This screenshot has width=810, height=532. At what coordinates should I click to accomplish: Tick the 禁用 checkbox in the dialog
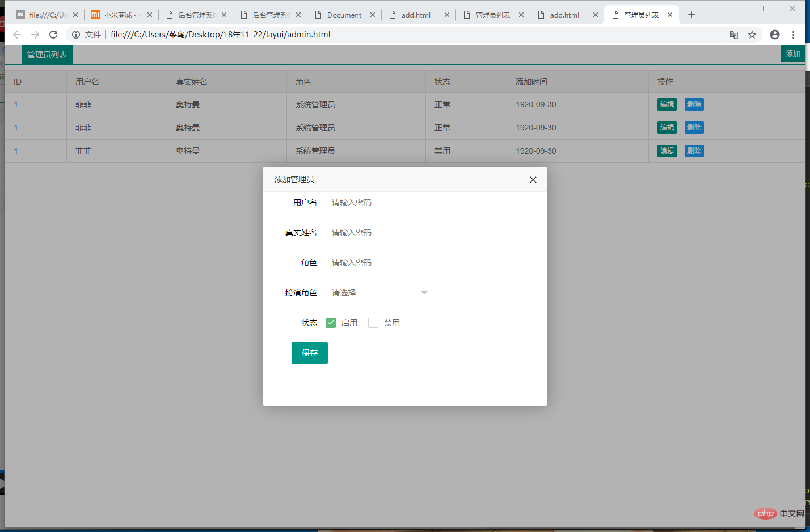373,323
